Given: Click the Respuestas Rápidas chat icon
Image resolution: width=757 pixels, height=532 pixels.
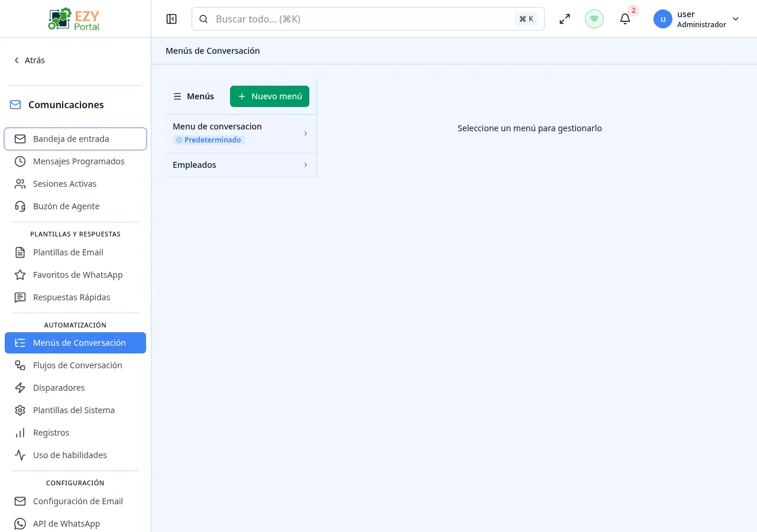Looking at the screenshot, I should pyautogui.click(x=20, y=297).
